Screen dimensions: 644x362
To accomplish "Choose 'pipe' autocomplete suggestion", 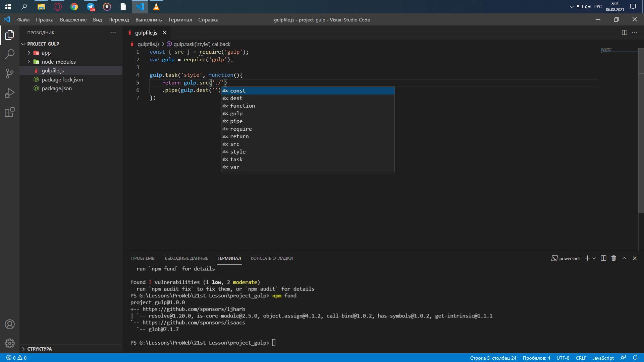I will (x=308, y=121).
